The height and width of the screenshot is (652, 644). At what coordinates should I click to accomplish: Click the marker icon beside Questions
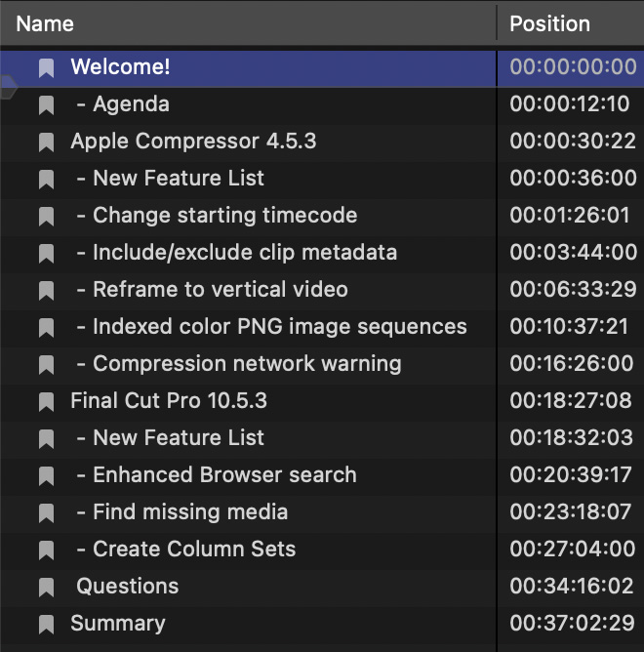(46, 588)
